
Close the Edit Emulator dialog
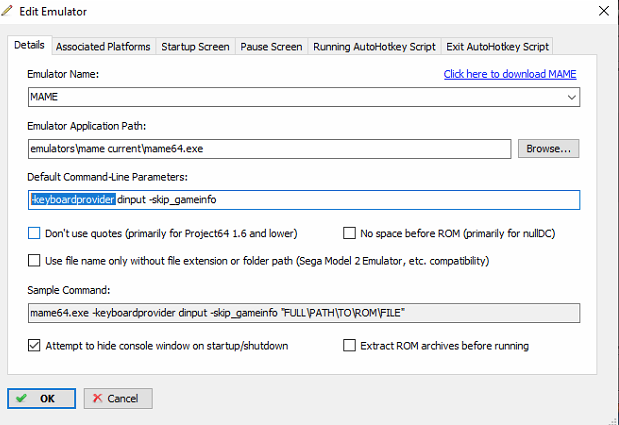[x=604, y=11]
